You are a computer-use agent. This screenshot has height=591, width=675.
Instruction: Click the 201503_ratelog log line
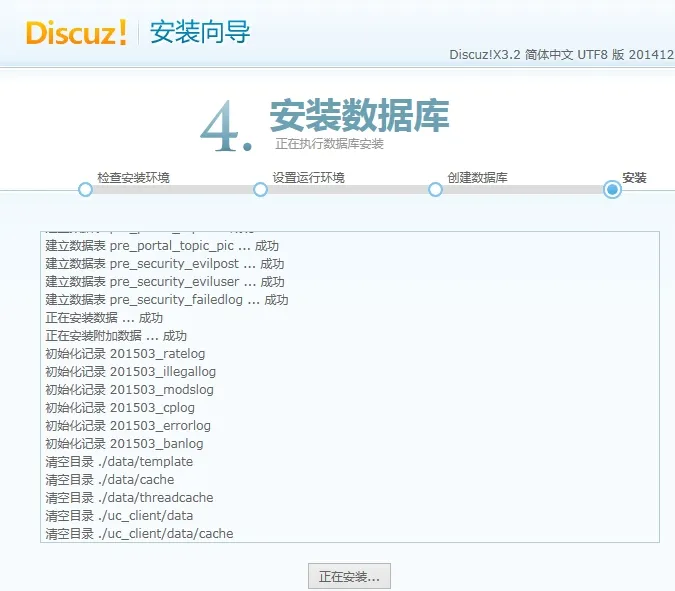[125, 354]
